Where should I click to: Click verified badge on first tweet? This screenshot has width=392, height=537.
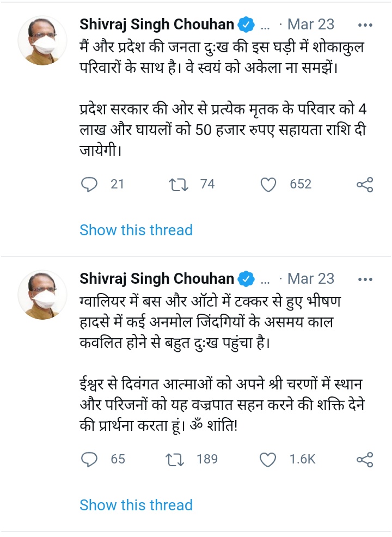click(x=247, y=25)
